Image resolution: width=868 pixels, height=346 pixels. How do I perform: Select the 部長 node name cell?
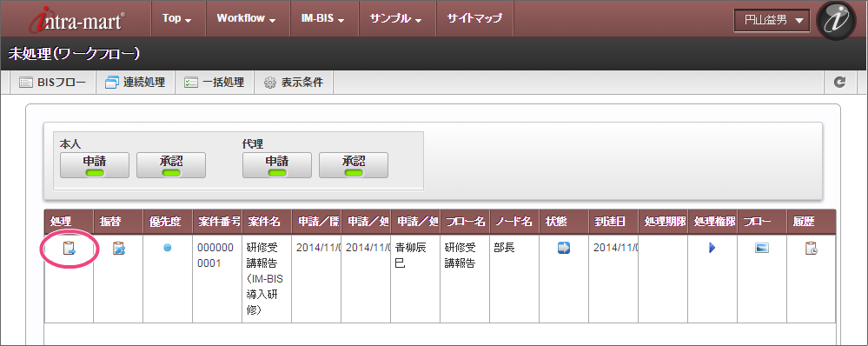[514, 278]
